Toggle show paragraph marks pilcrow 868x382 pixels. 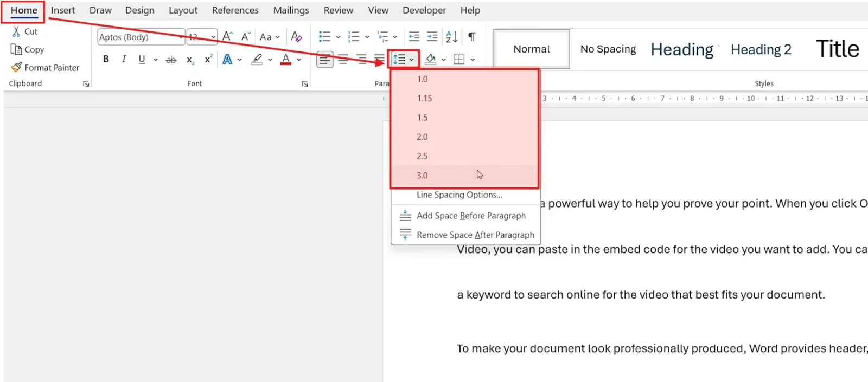[472, 36]
